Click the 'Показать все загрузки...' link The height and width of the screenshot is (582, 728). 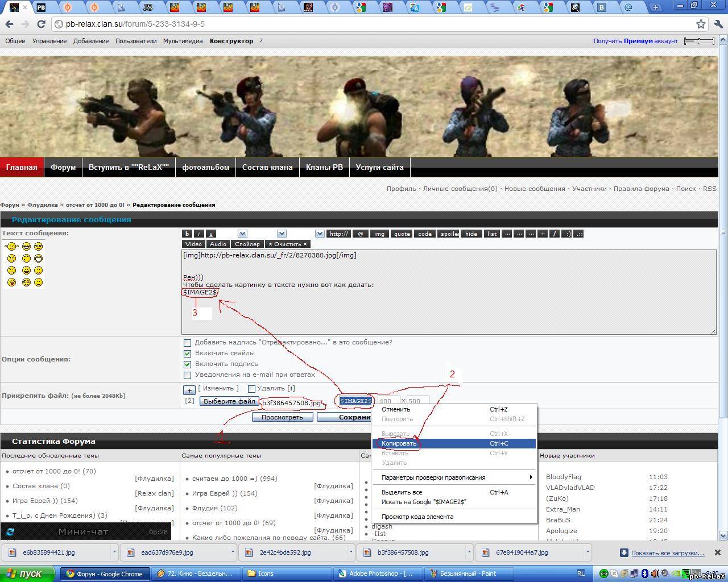tap(667, 552)
